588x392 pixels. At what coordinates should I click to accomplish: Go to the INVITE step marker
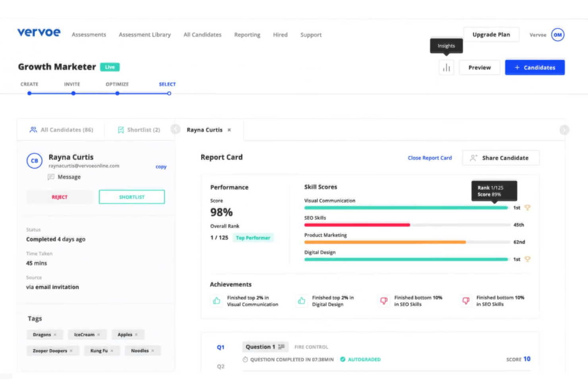(x=73, y=93)
